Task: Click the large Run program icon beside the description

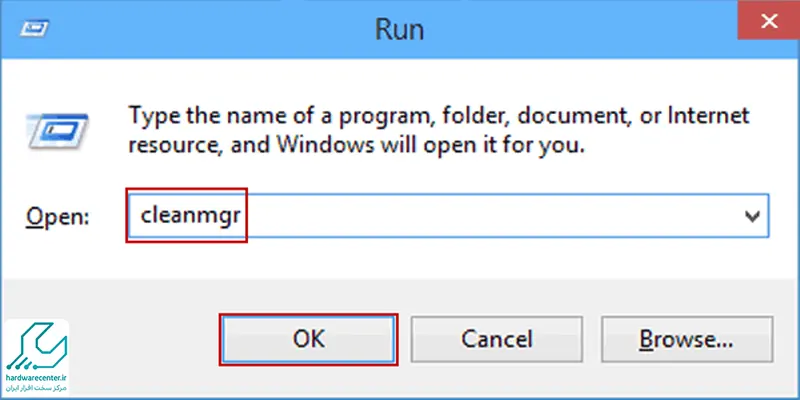Action: [57, 131]
